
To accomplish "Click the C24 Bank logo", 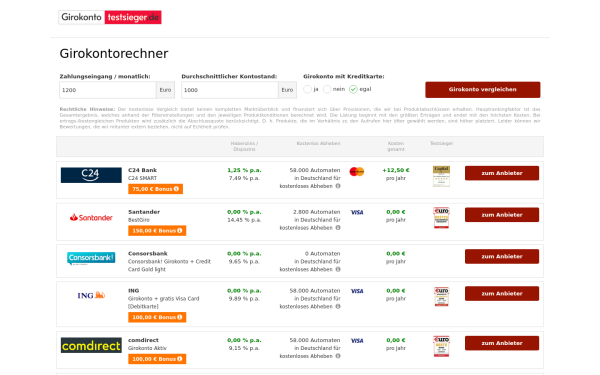I will pyautogui.click(x=91, y=175).
